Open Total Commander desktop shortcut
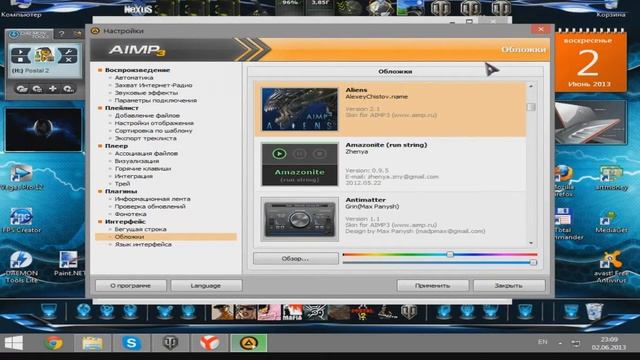The height and width of the screenshot is (360, 640). point(566,224)
